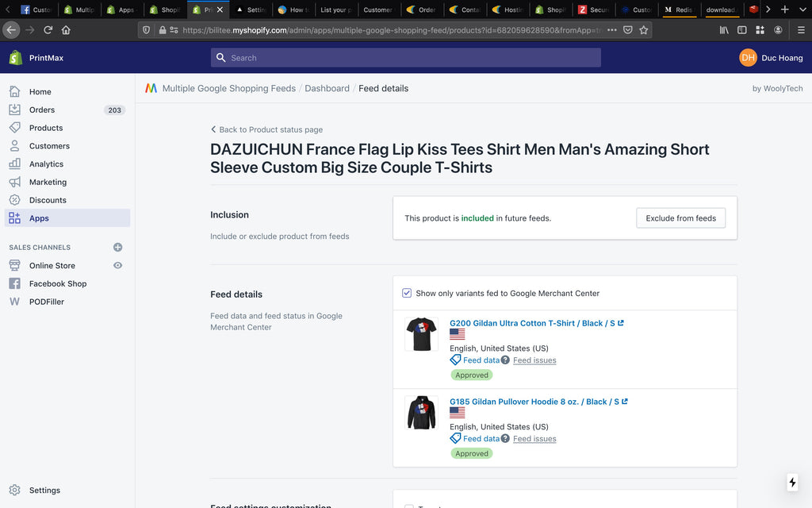This screenshot has height=508, width=812.
Task: Open the G200 Gildan Ultra Cotton T-Shirt link
Action: pos(532,323)
